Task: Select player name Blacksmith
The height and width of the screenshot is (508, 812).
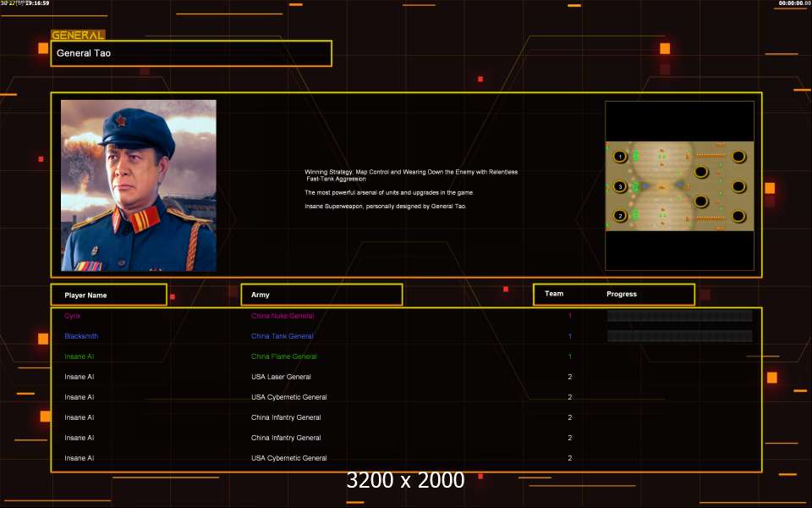Action: click(x=81, y=336)
